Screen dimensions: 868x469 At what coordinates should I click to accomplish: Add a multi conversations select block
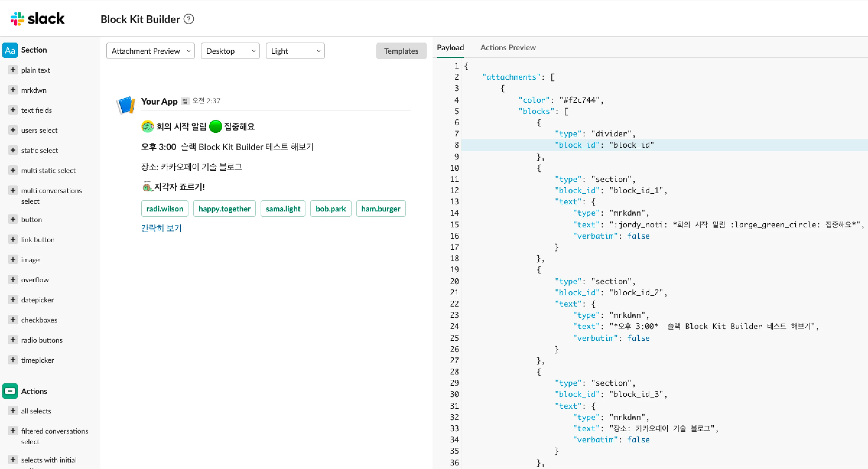[x=13, y=190]
